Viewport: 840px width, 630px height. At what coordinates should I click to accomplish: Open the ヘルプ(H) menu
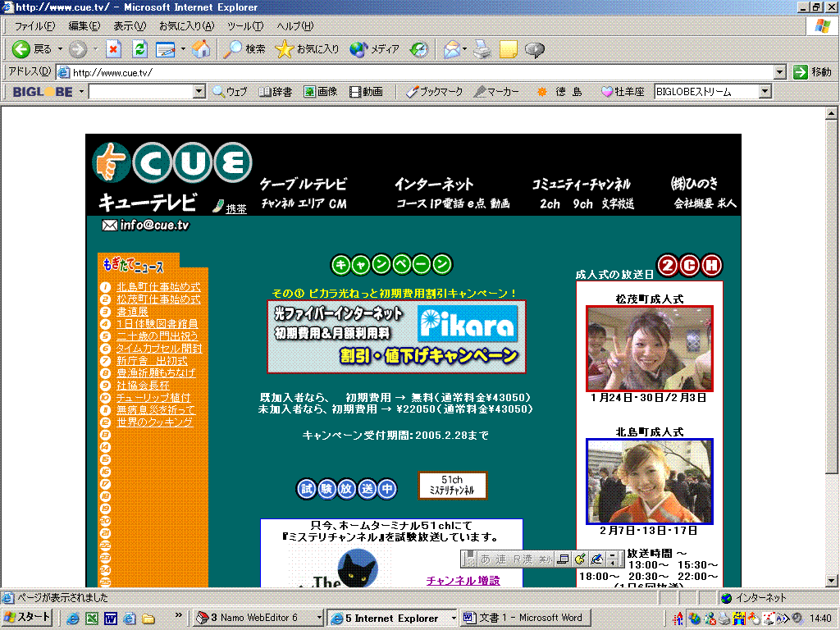(295, 25)
